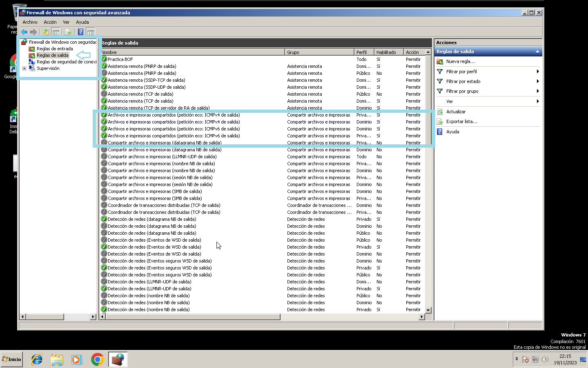
Task: Select the Practica BOF rule name
Action: 120,59
